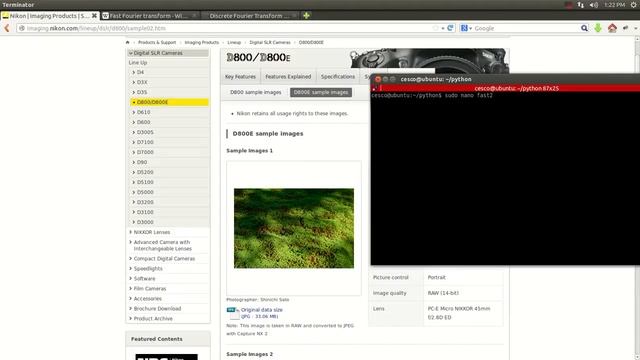Switch to Fast Fourier transform Wikipedia tab
640x360 pixels.
[x=149, y=16]
